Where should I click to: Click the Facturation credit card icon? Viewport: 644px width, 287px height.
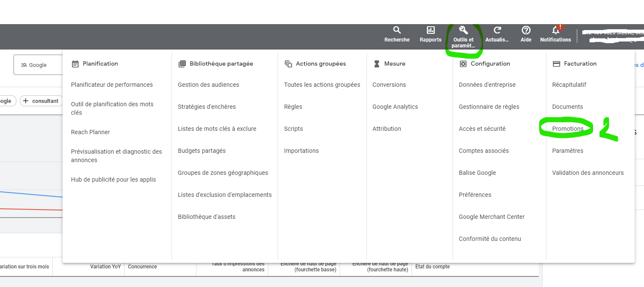[557, 64]
